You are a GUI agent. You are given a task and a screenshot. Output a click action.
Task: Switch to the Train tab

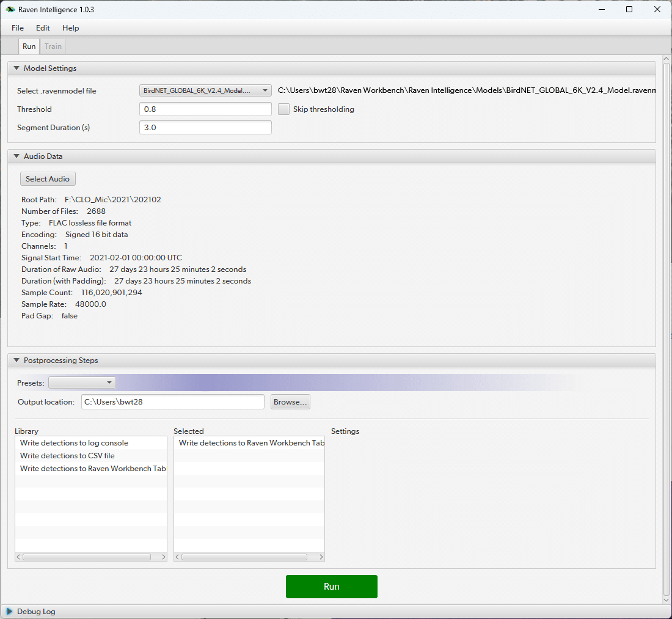(53, 46)
